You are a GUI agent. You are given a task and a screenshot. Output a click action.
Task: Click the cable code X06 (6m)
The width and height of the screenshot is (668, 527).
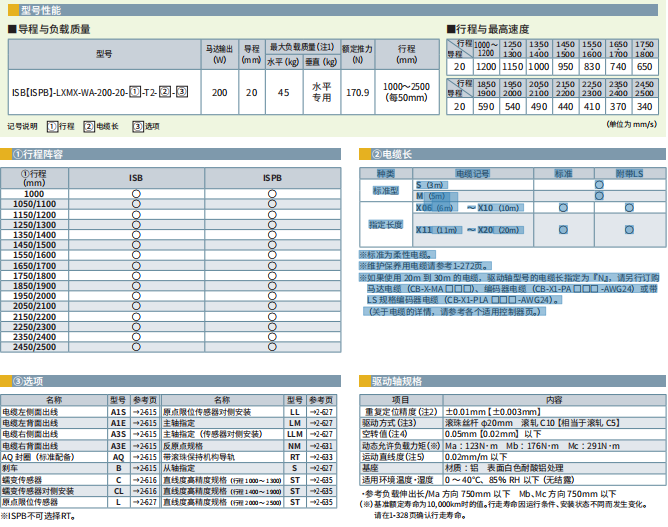pos(435,208)
